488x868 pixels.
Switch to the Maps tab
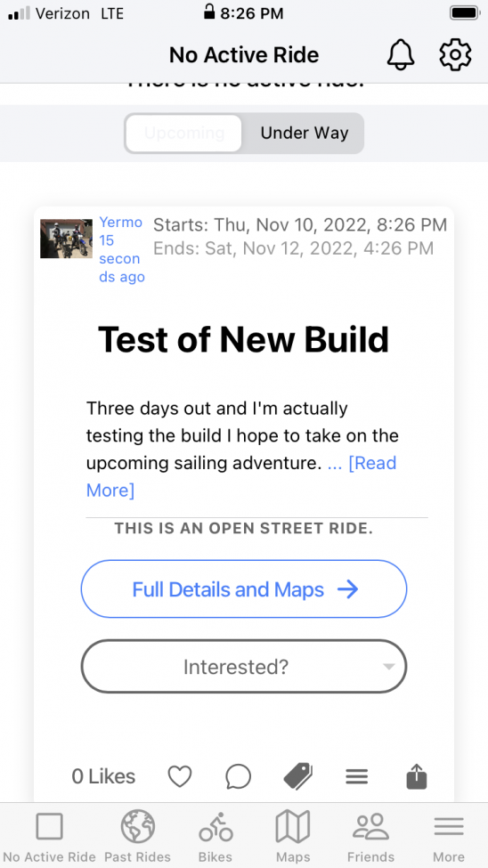point(293,837)
